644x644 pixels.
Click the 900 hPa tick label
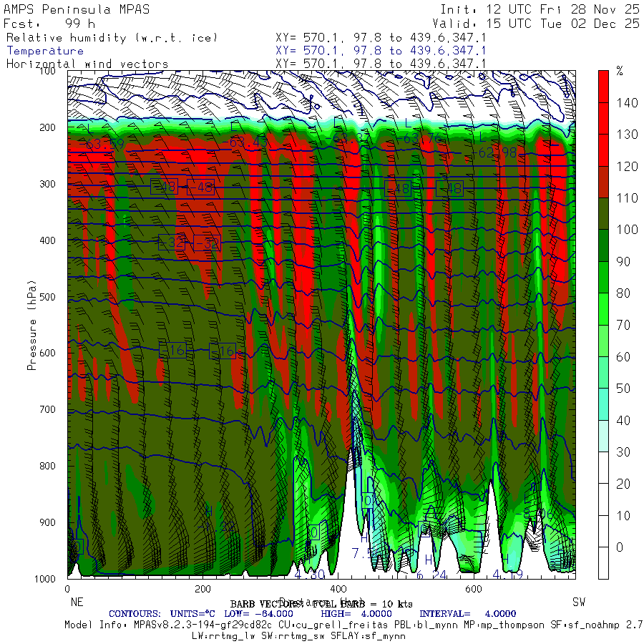click(47, 522)
